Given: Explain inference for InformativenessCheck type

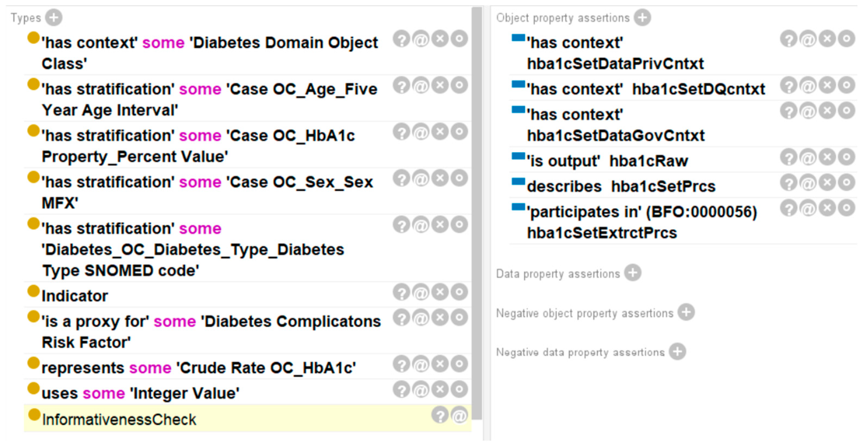Looking at the screenshot, I should [440, 415].
